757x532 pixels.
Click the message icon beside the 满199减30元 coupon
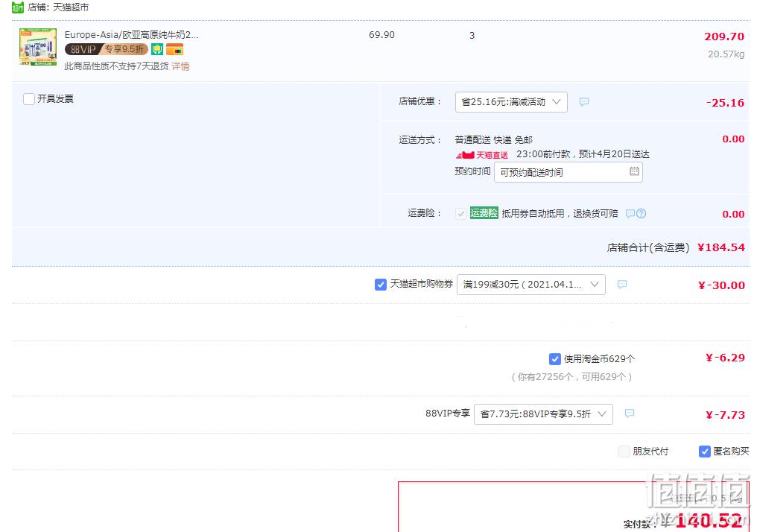[x=622, y=285]
